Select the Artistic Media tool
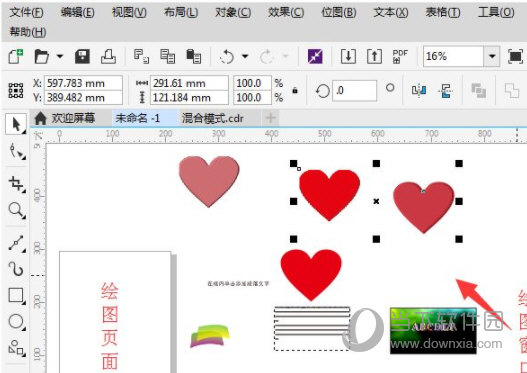This screenshot has height=373, width=527. 16,269
